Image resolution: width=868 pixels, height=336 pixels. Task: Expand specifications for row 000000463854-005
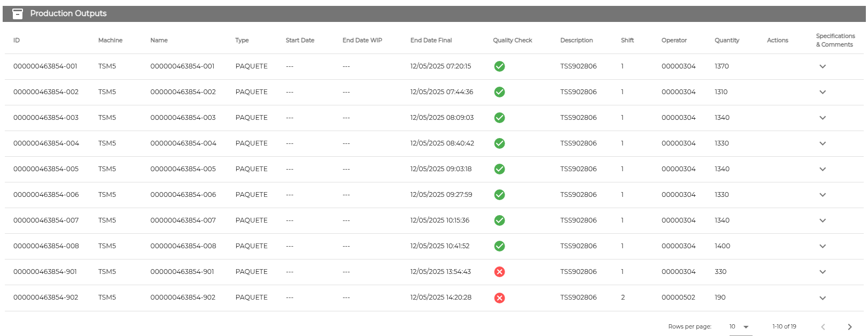pos(823,169)
